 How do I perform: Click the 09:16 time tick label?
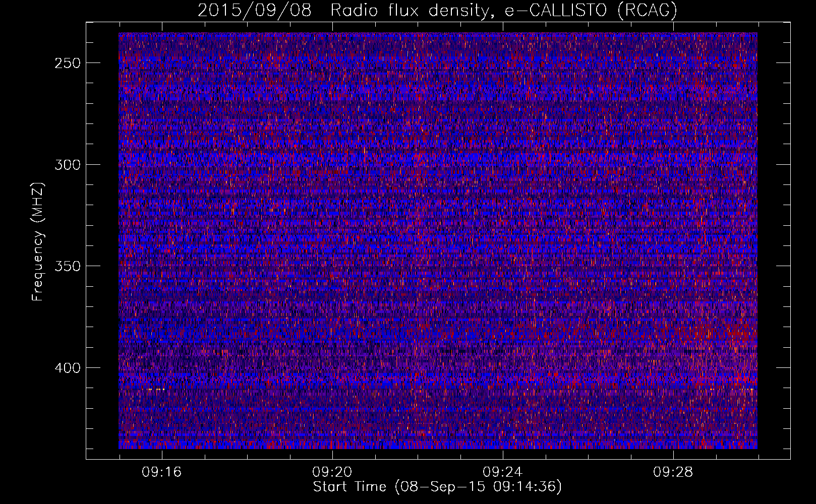162,472
